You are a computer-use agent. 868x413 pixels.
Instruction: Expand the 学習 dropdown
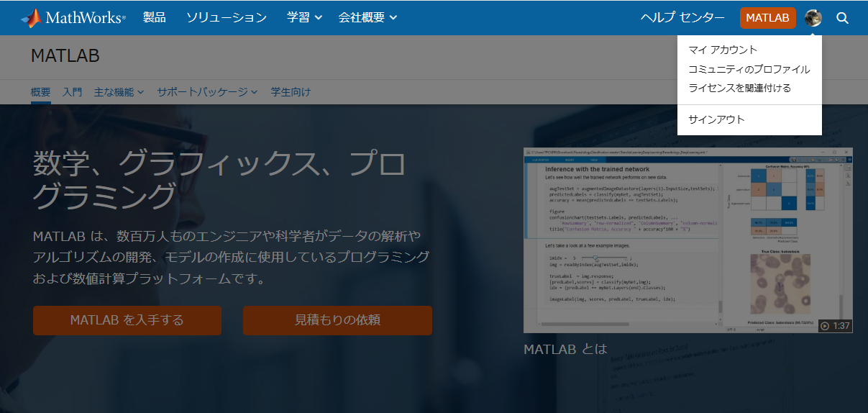[x=304, y=18]
